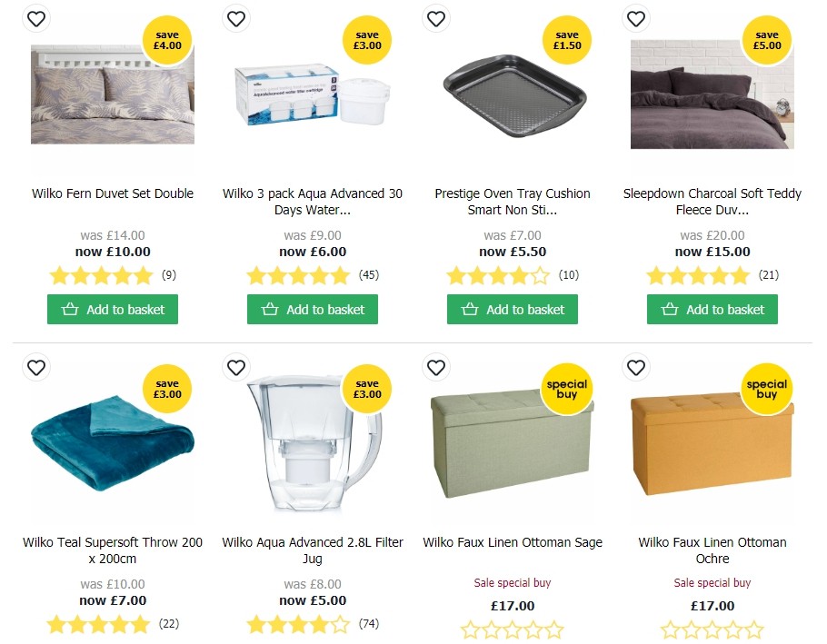Toggle the heart on the Sleepdown Charcoal duvet
Screen dimensions: 827x644
click(636, 18)
